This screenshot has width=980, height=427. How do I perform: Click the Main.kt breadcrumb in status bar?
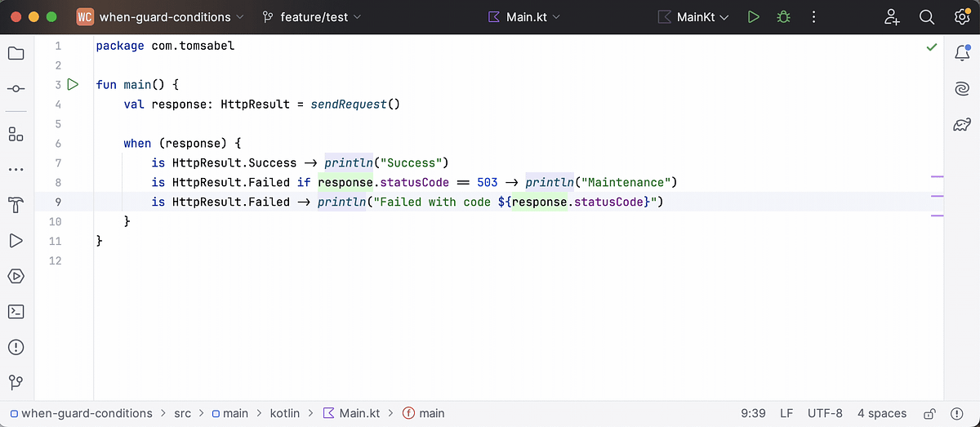[351, 414]
